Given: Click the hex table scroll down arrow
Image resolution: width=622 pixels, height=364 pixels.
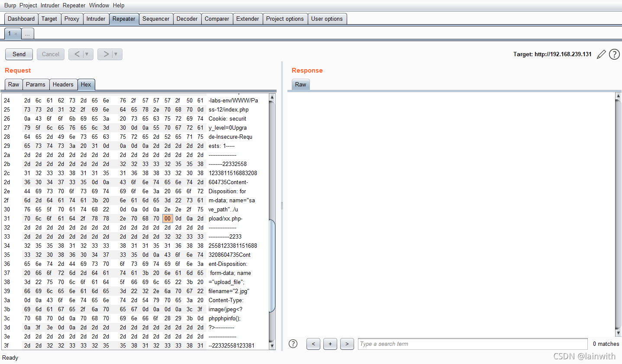Looking at the screenshot, I should 272,346.
